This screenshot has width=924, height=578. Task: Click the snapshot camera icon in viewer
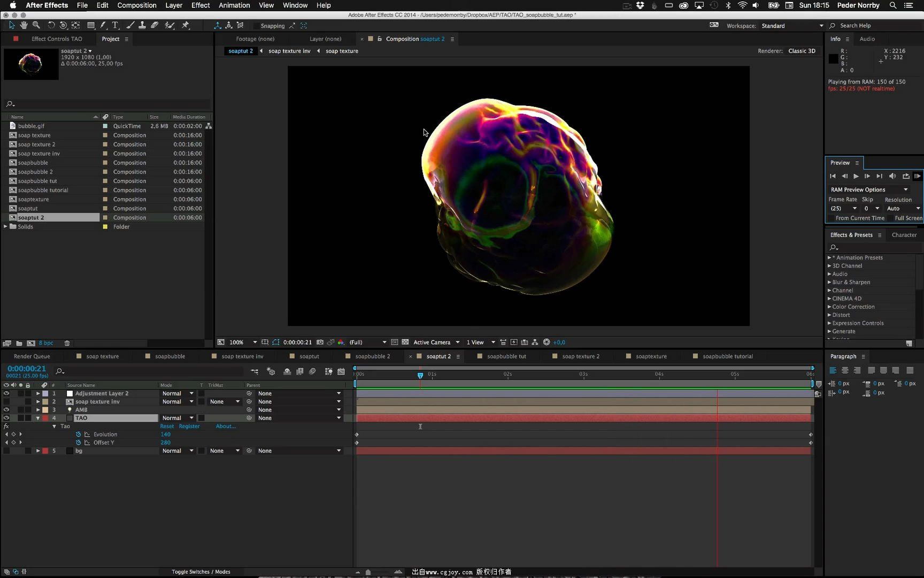(320, 342)
